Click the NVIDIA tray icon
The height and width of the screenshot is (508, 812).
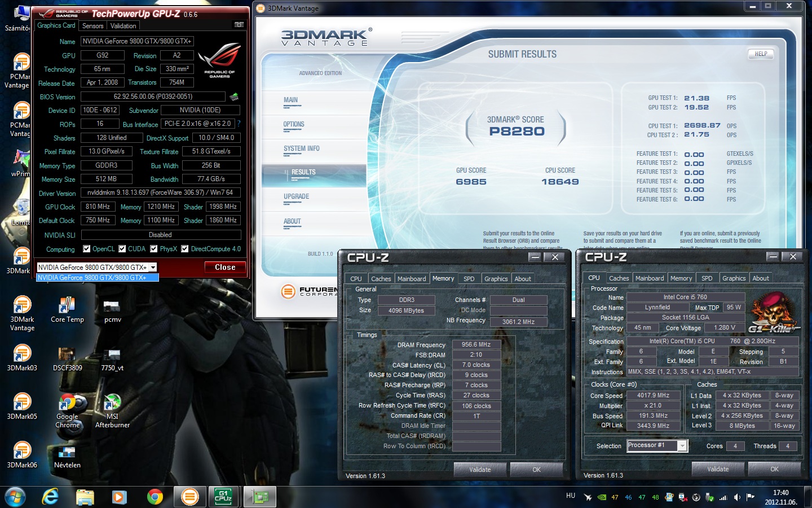[x=602, y=497]
